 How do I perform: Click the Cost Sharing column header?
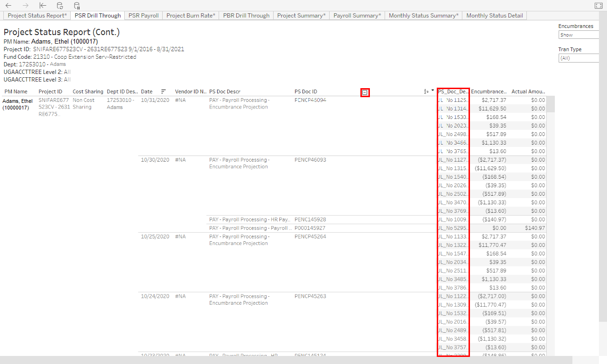coord(88,91)
